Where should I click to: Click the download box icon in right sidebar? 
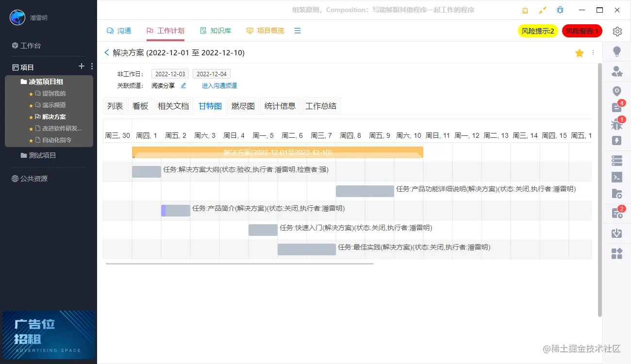point(617,233)
